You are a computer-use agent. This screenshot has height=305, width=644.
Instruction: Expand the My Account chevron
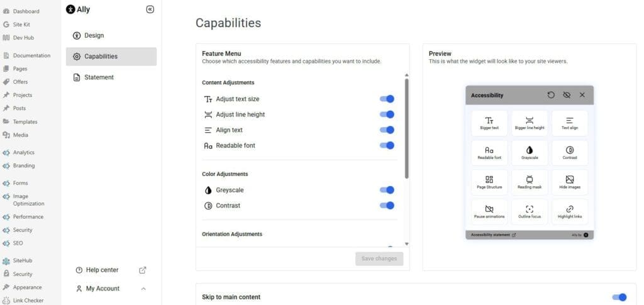pos(143,289)
